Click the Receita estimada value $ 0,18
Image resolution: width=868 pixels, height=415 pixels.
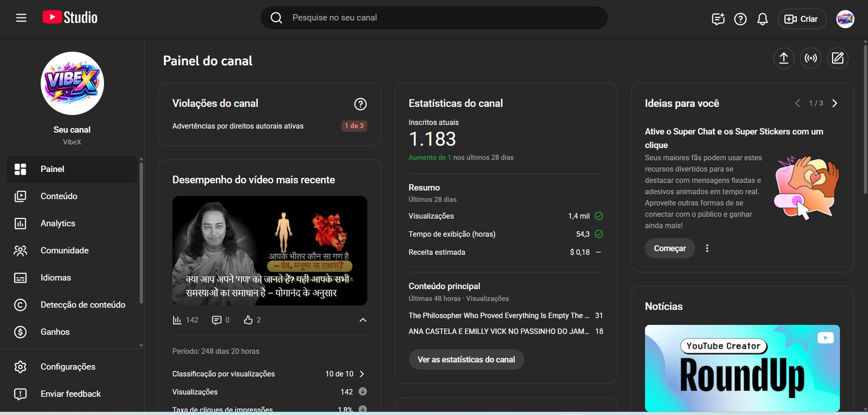click(579, 252)
